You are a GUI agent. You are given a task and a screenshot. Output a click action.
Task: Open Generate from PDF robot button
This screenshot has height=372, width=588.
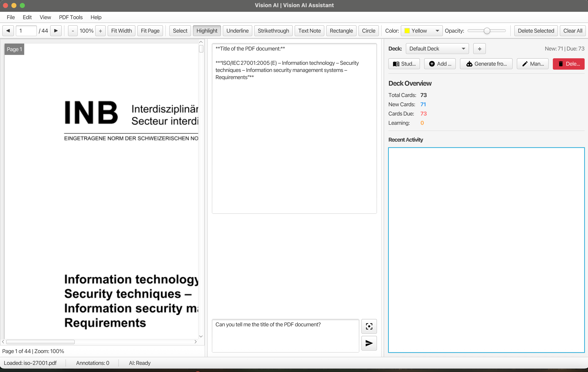pyautogui.click(x=486, y=64)
